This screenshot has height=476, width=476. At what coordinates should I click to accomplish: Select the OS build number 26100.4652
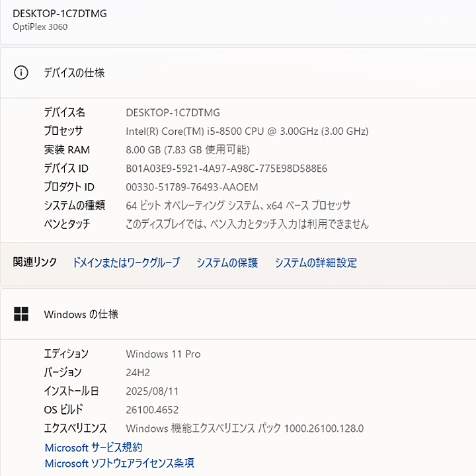click(x=152, y=410)
